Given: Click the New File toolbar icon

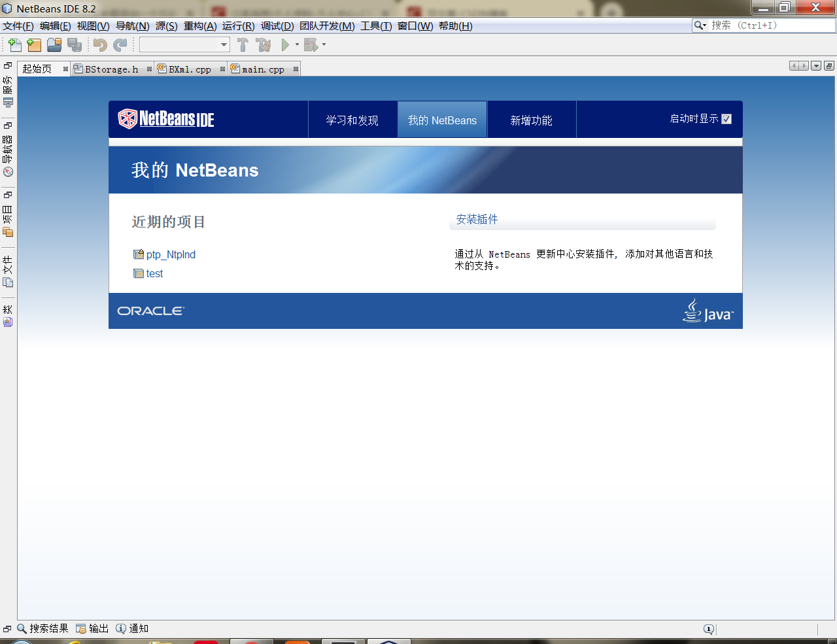Looking at the screenshot, I should click(14, 44).
